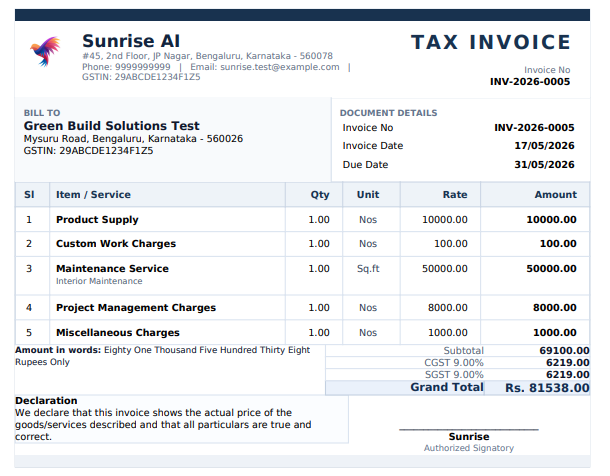Viewport: 610px width, 476px height.
Task: Select INV-2026-0005 under the TAX INVOICE heading
Action: 530,82
